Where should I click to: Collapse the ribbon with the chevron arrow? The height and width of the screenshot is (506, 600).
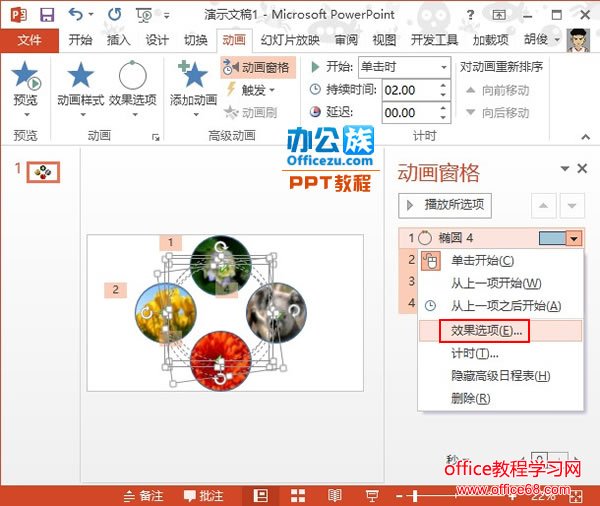coord(585,137)
